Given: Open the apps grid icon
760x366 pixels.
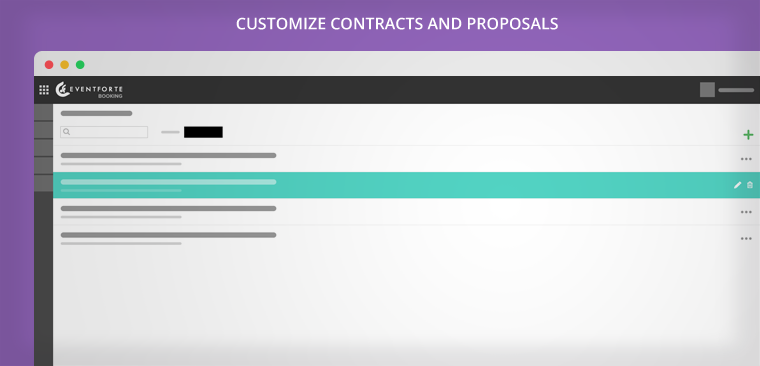Looking at the screenshot, I should click(44, 90).
